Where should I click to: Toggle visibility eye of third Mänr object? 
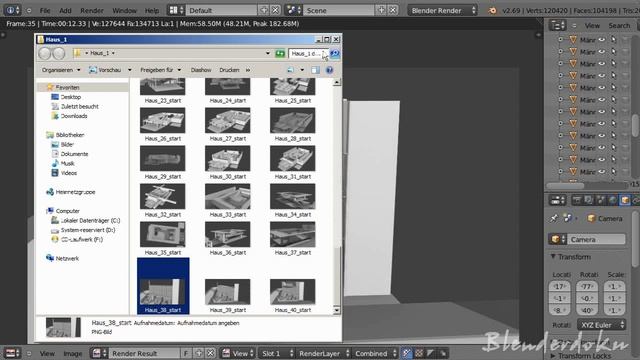[602, 64]
